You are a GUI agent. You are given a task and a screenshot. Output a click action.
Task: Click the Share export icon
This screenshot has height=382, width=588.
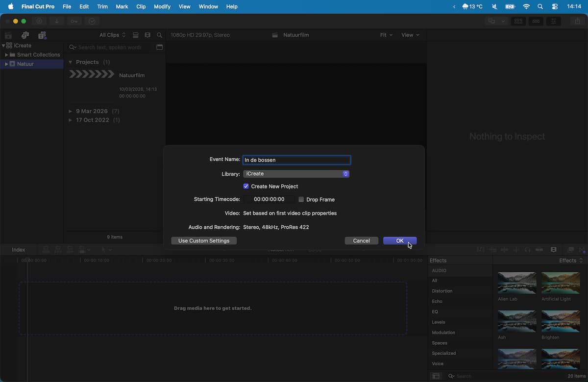[577, 21]
